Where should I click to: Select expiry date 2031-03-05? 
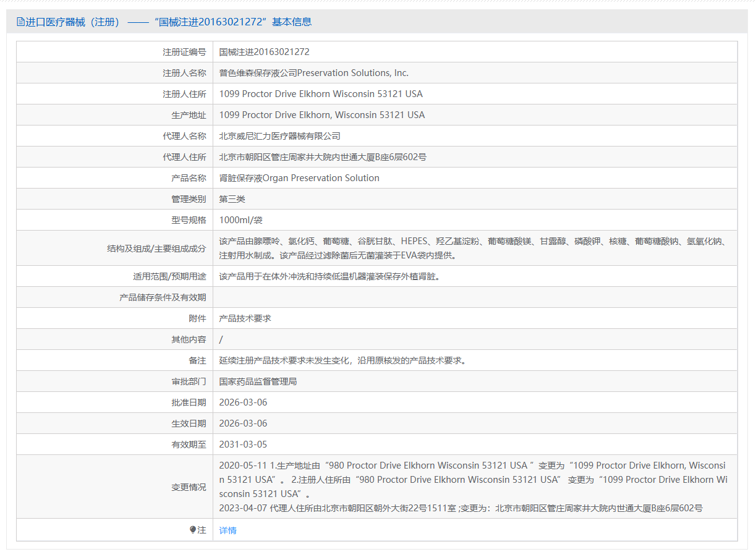(244, 444)
